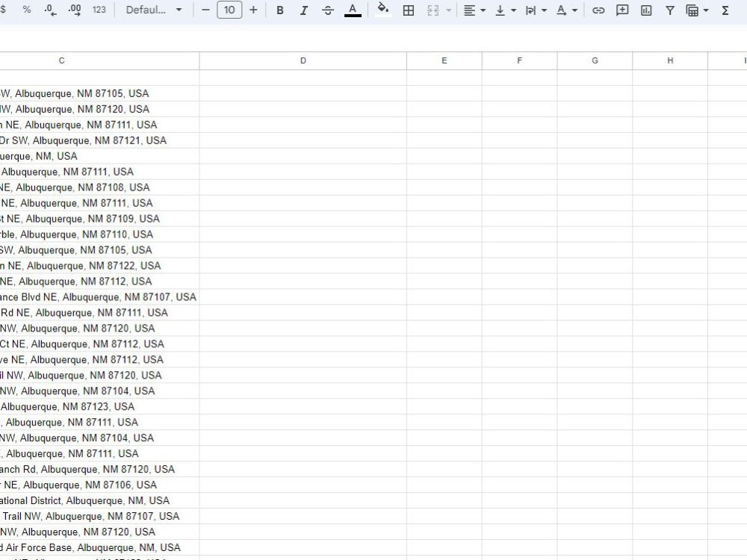Click cell 'il NW, Albuquerque, NM 87120, USA'
The height and width of the screenshot is (560, 747).
(x=99, y=376)
